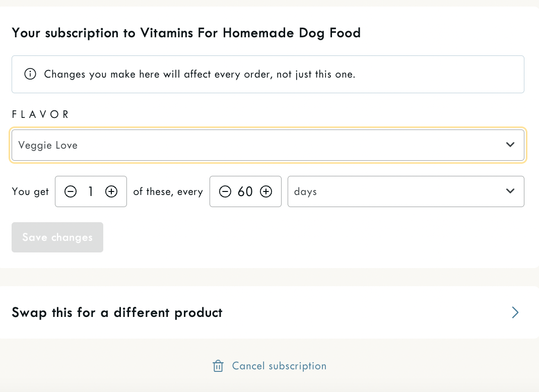
Task: Click the Cancel subscription link
Action: pyautogui.click(x=279, y=366)
